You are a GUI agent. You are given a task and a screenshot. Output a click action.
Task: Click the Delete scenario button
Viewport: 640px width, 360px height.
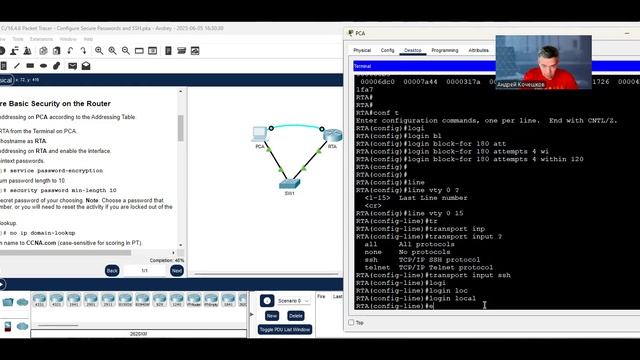[296, 316]
